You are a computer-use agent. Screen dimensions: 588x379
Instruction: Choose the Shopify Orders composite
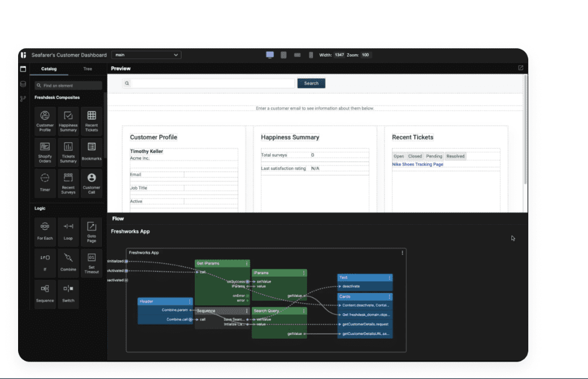tap(45, 152)
